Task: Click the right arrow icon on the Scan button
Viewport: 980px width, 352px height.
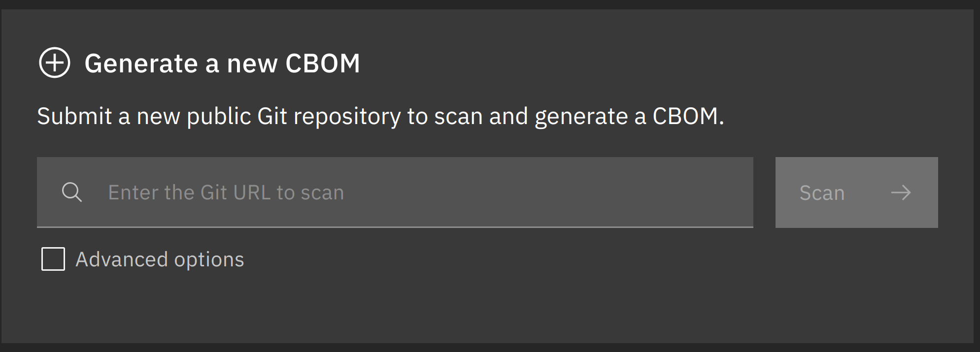Action: tap(901, 192)
